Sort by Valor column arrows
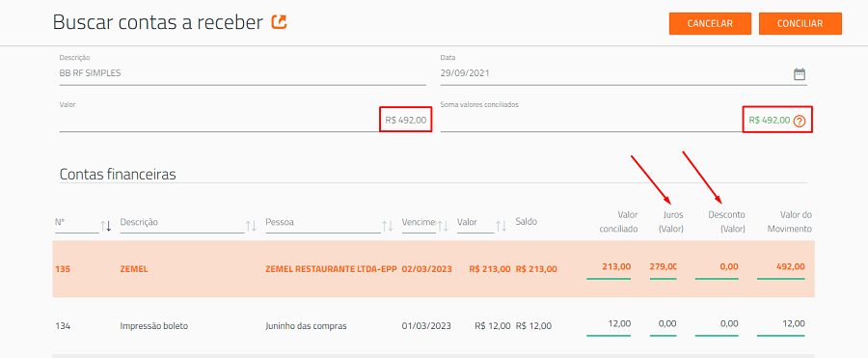This screenshot has height=358, width=868. click(x=501, y=226)
